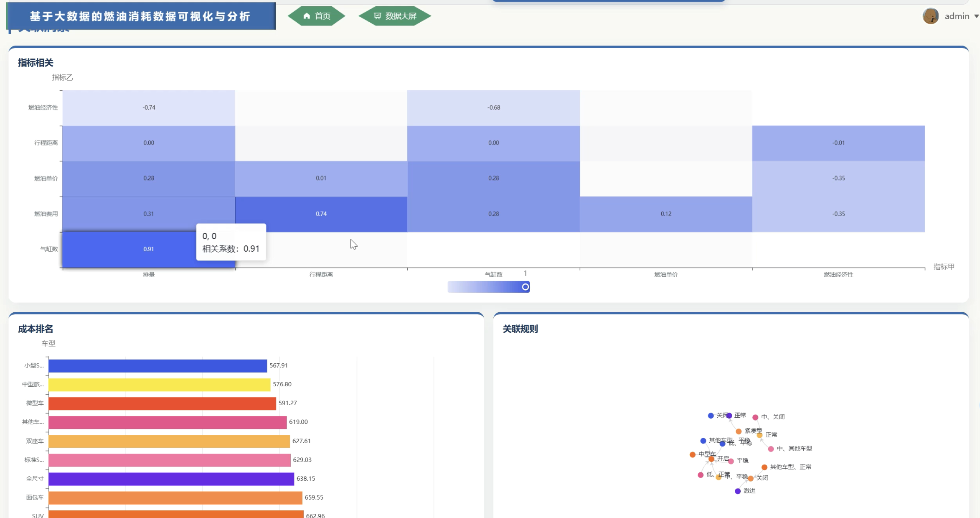Click the 面包车 bar valued 659.55
980x518 pixels.
(175, 498)
